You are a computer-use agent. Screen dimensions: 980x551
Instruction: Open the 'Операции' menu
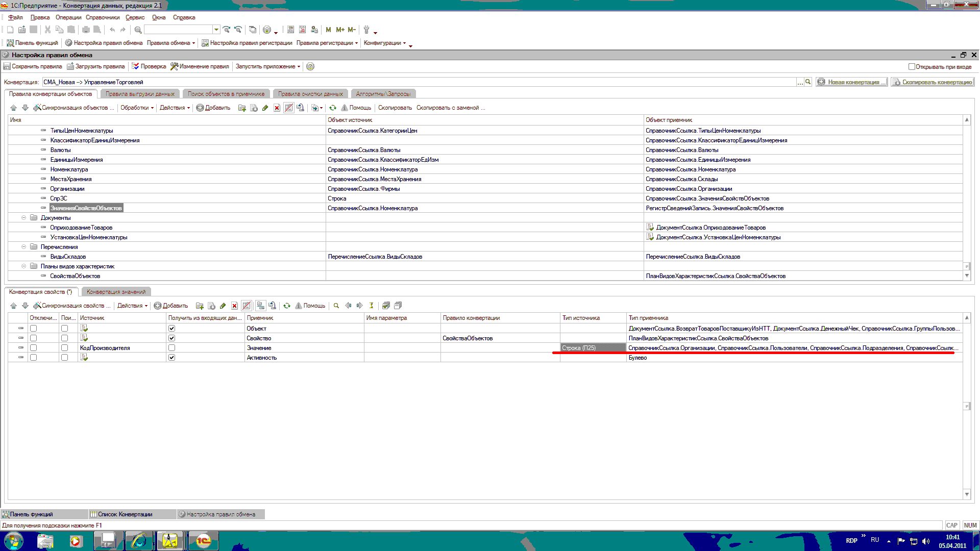click(68, 17)
